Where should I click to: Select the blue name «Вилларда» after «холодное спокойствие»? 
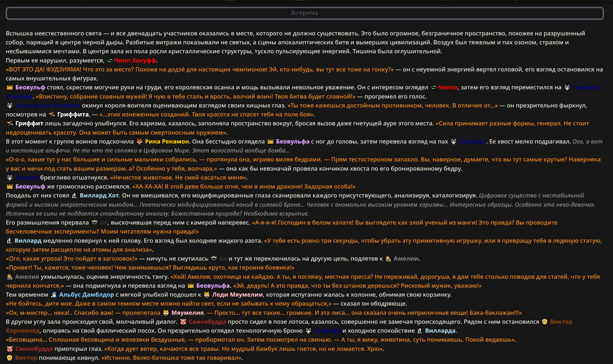440,331
